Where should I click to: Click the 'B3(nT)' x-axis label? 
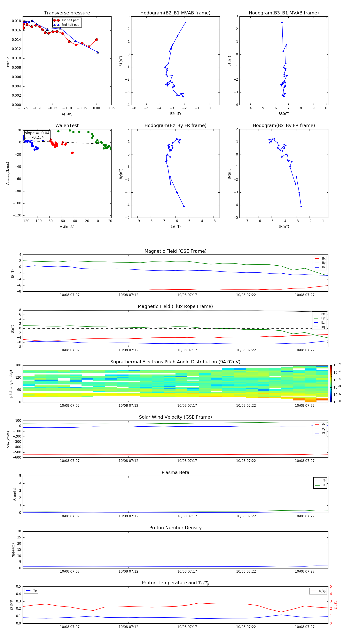pos(284,114)
